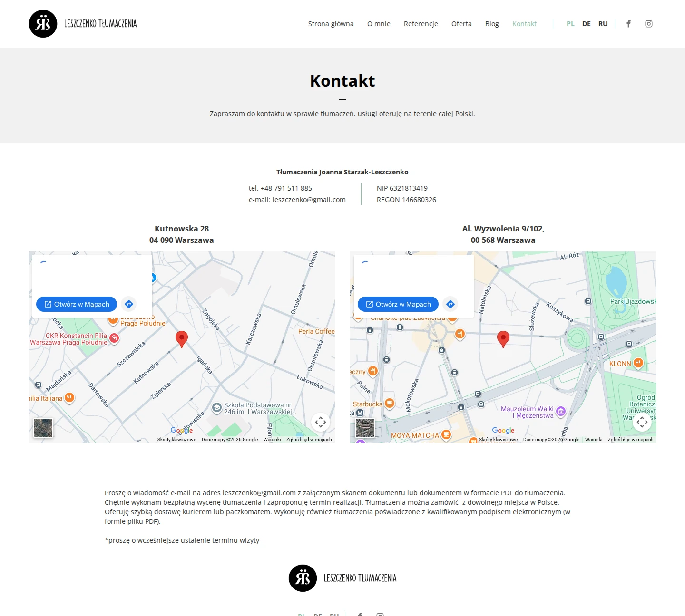Click the directions arrow icon on the Kutnowska map

click(129, 304)
